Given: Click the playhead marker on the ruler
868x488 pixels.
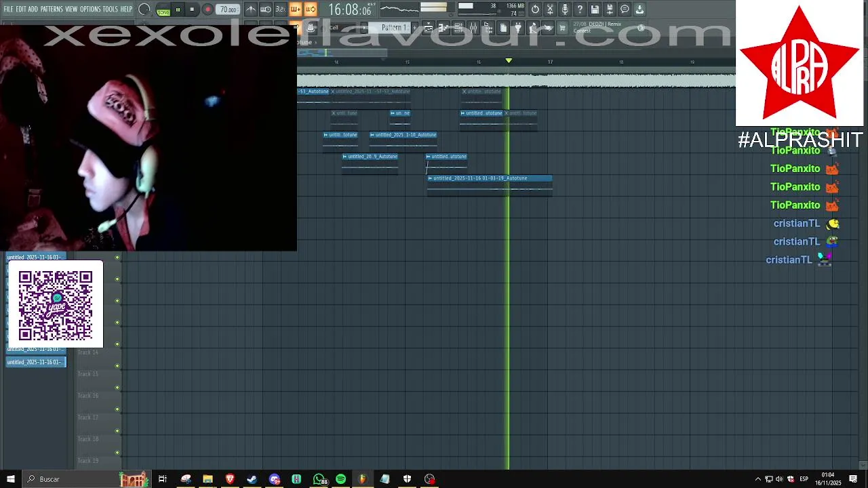Looking at the screenshot, I should (x=509, y=61).
